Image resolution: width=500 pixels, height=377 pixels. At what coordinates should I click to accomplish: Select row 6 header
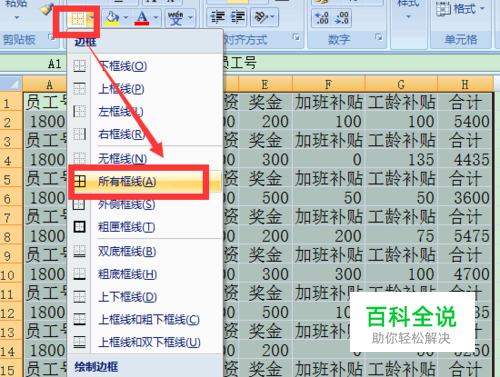point(11,198)
